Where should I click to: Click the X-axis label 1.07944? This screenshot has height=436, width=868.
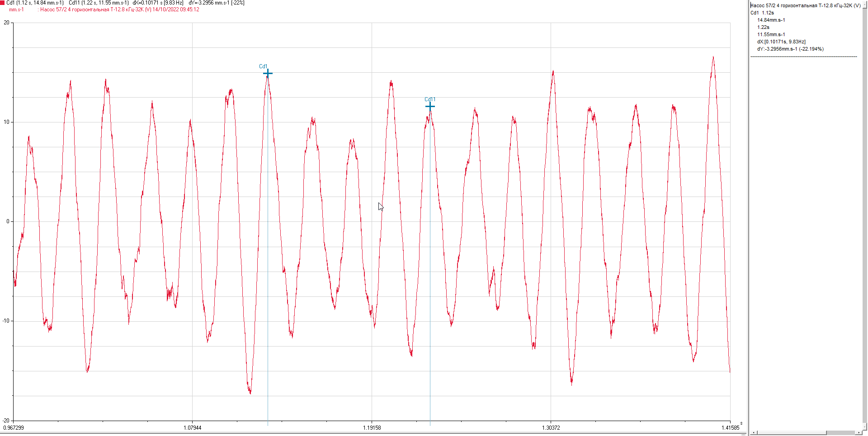click(x=193, y=427)
